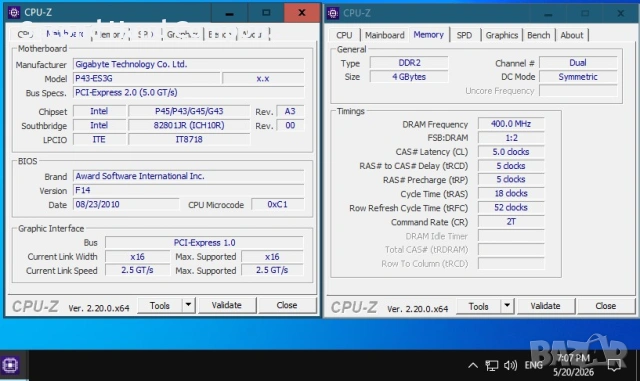Expand Tools dropdown arrow in right window
640x381 pixels.
(507, 306)
